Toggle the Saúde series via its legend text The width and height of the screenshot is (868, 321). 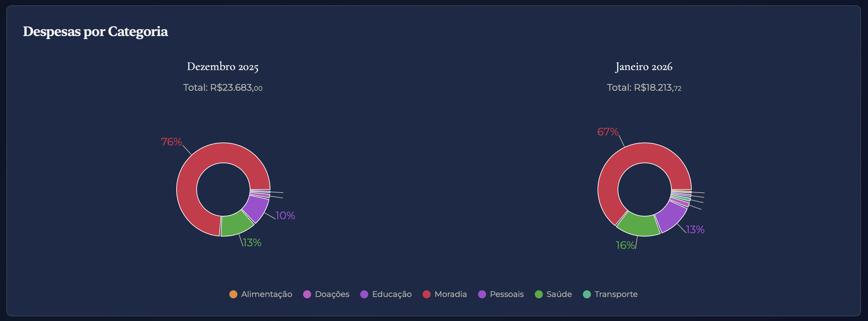pos(559,294)
